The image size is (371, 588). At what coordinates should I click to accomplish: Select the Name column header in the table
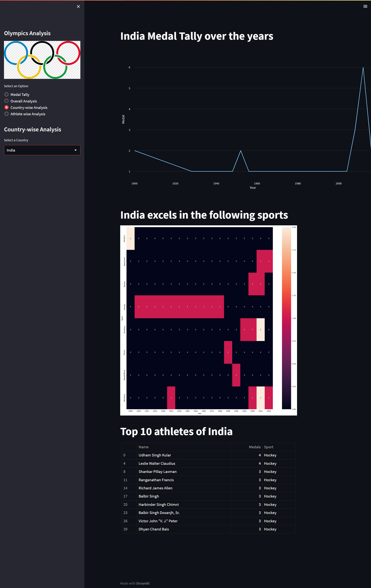[144, 447]
